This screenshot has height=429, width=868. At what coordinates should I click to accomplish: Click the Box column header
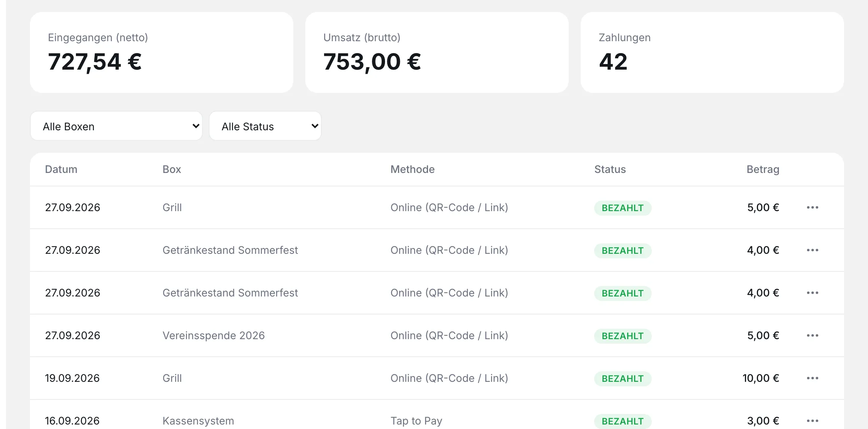coord(172,169)
